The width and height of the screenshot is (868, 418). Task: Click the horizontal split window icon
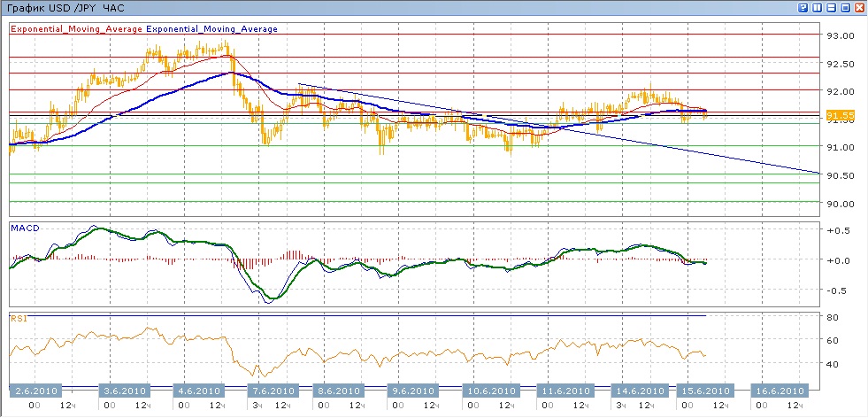click(831, 7)
